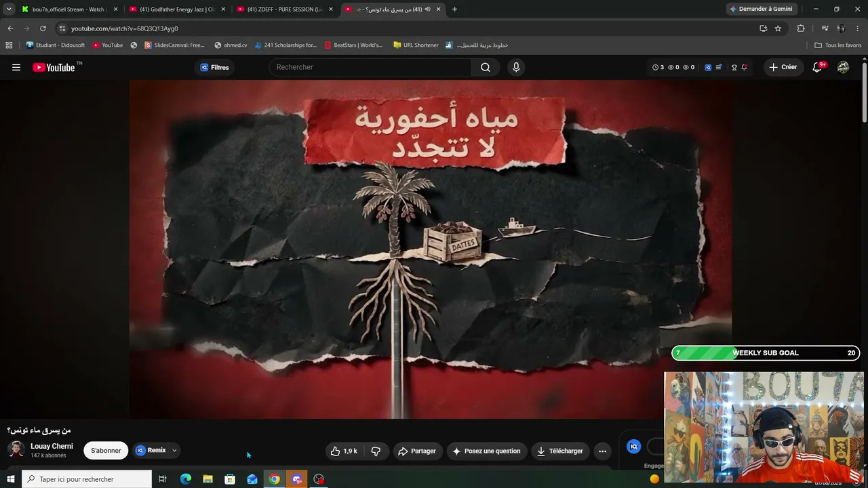Click the Télécharger download button
The image size is (868, 488).
559,451
